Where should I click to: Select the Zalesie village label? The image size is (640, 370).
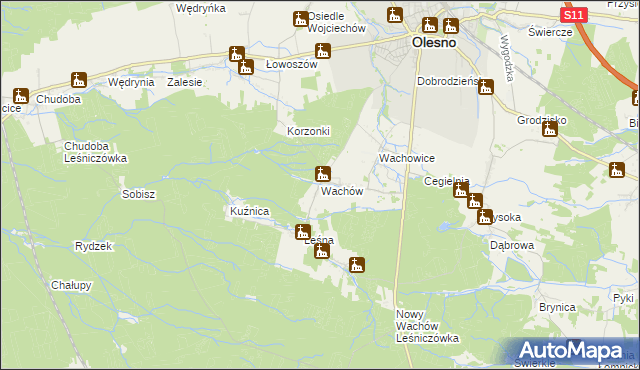(184, 82)
